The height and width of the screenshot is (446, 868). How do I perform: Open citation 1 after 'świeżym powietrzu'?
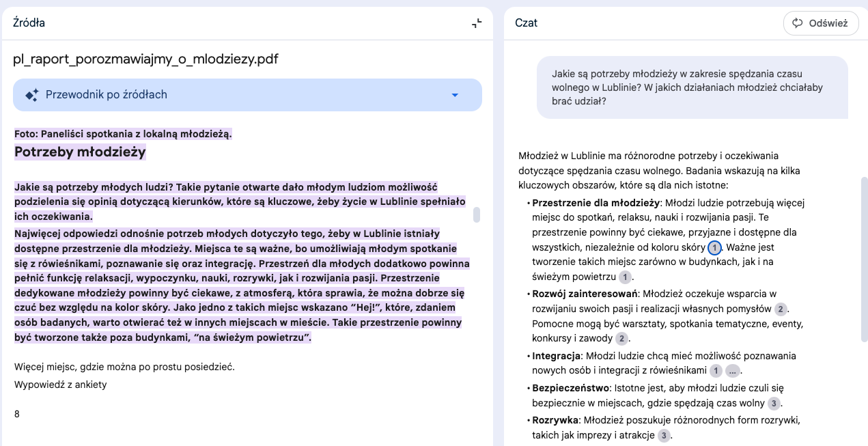tap(625, 277)
